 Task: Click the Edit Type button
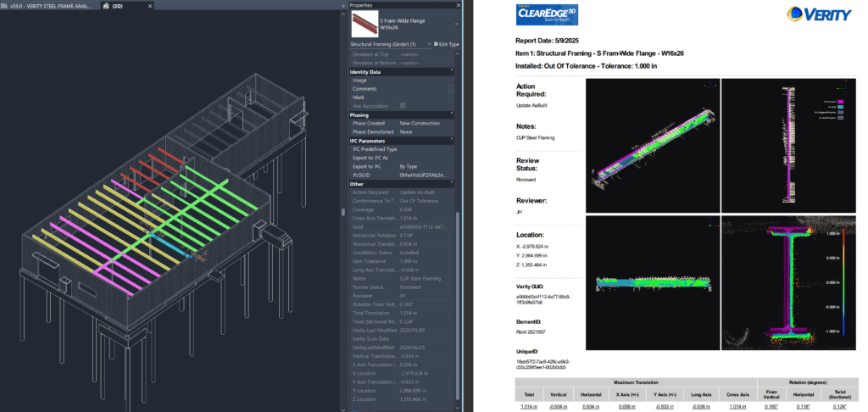[447, 44]
